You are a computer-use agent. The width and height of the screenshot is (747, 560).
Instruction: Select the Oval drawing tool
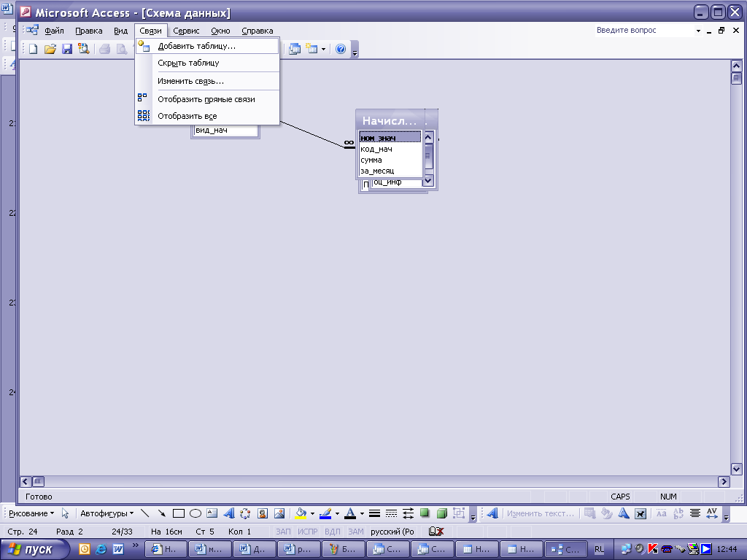[196, 513]
